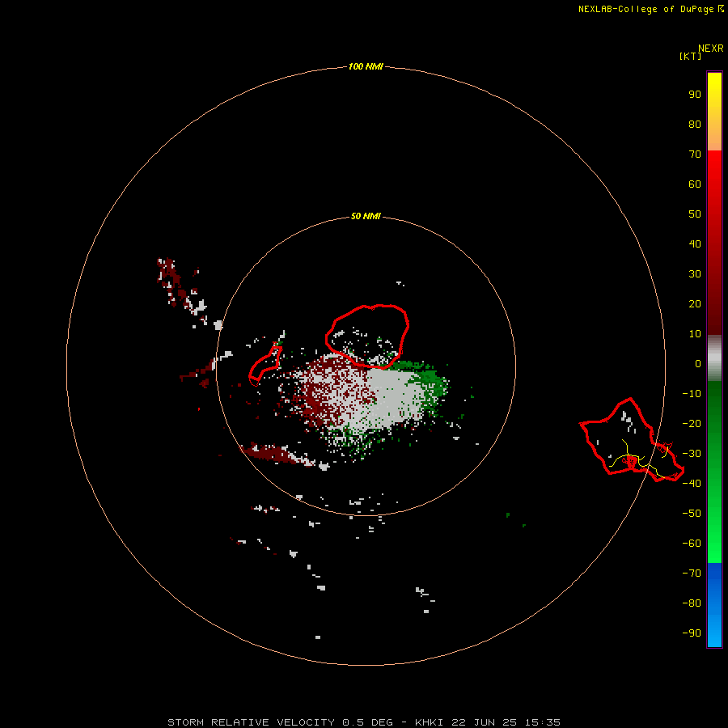Click the 90 value on the velocity scale
This screenshot has width=728, height=728.
pyautogui.click(x=695, y=95)
